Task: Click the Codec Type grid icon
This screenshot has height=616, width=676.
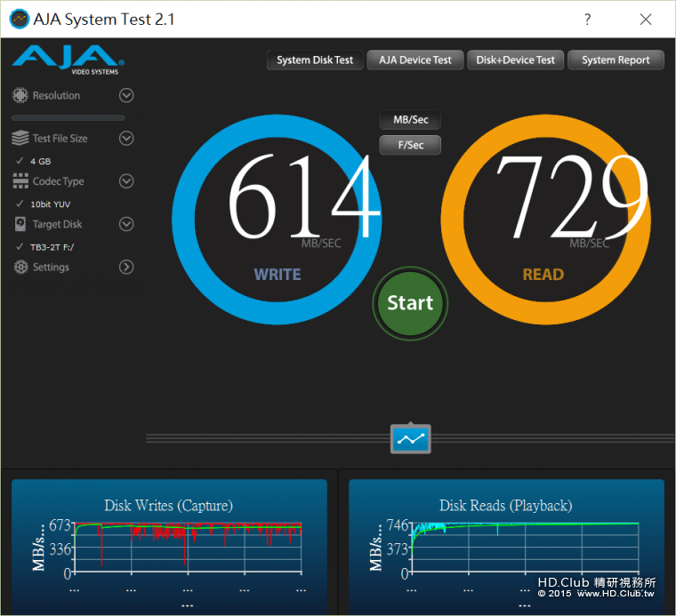Action: pos(20,181)
